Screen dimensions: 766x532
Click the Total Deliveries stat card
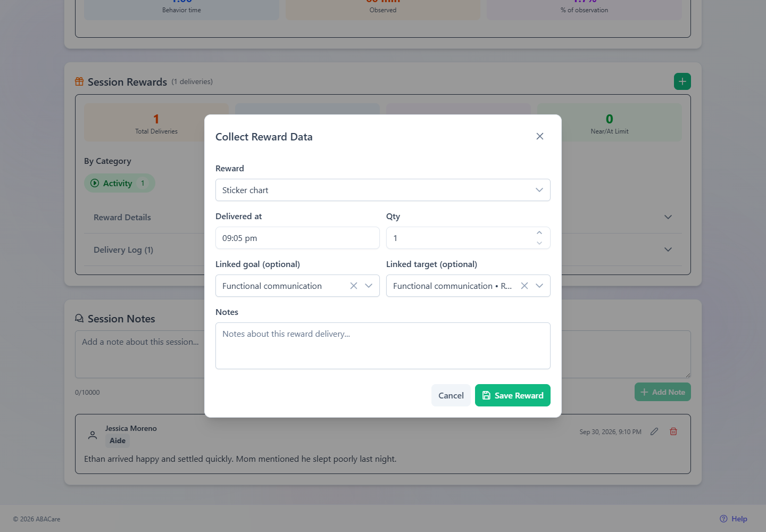point(156,122)
